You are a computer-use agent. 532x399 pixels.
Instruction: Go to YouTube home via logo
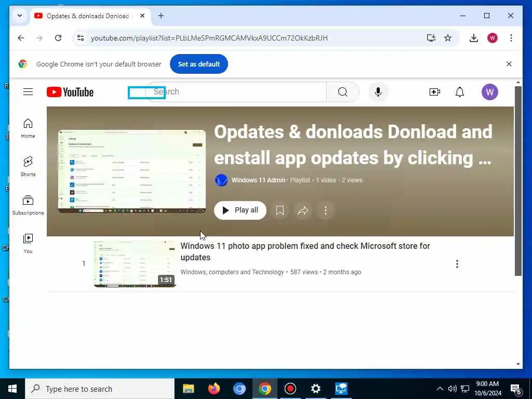point(70,92)
